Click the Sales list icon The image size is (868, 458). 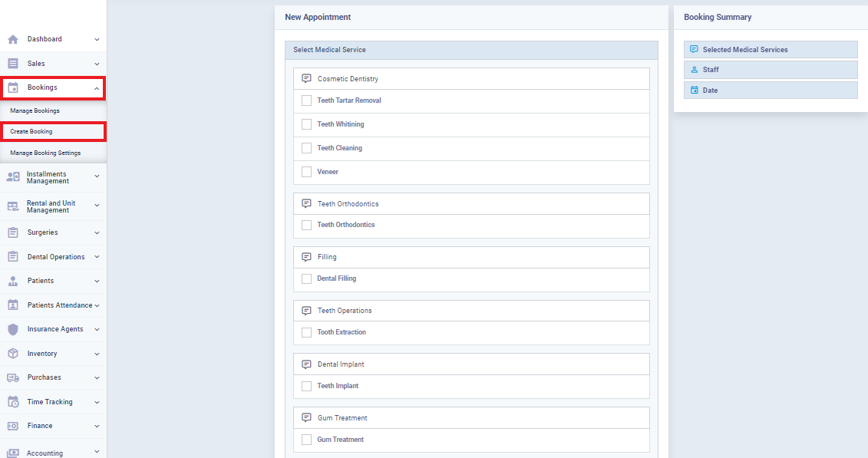(x=13, y=64)
